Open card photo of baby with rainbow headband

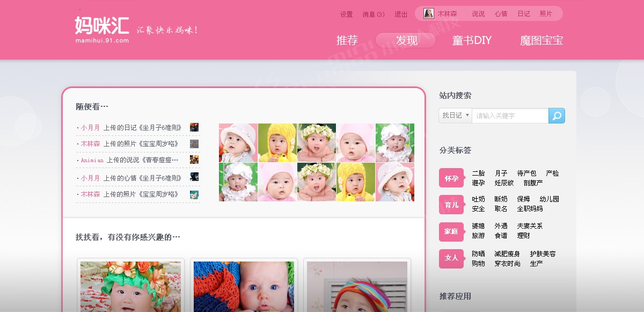357,286
